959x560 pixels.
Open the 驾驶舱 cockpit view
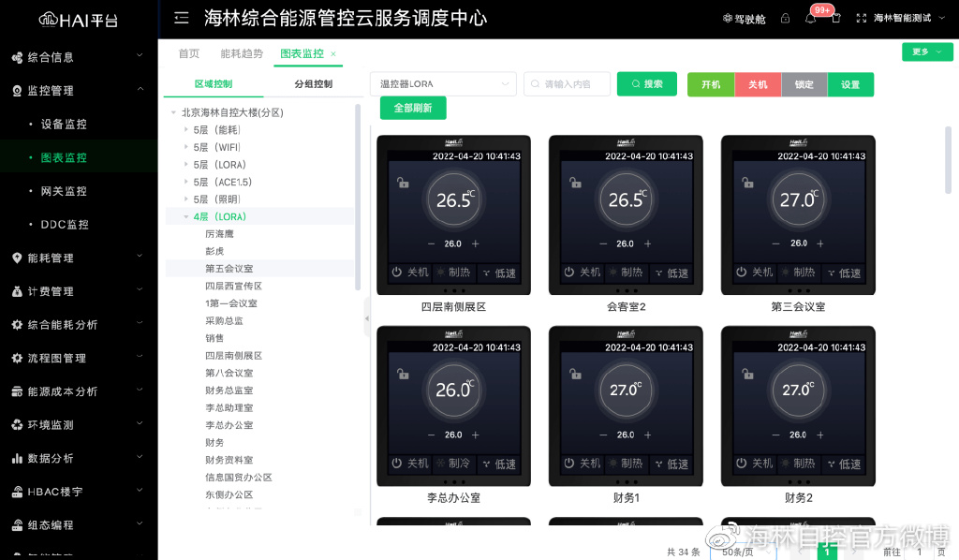click(x=745, y=19)
